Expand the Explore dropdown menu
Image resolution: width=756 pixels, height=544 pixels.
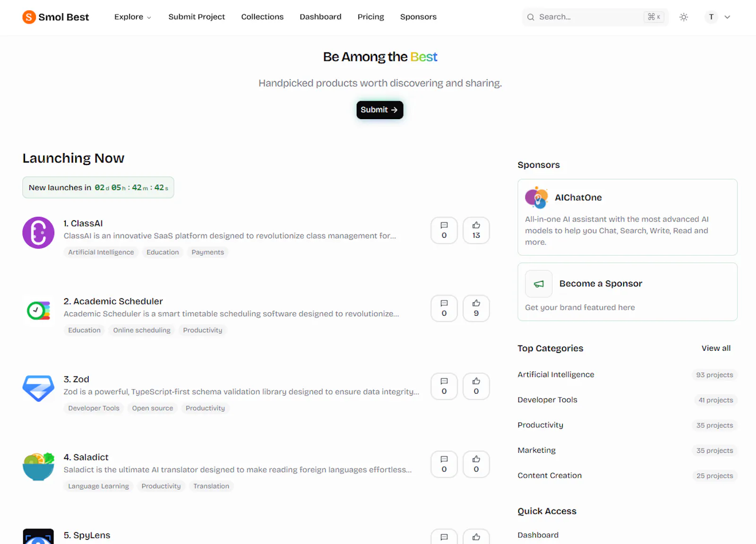[x=133, y=17]
